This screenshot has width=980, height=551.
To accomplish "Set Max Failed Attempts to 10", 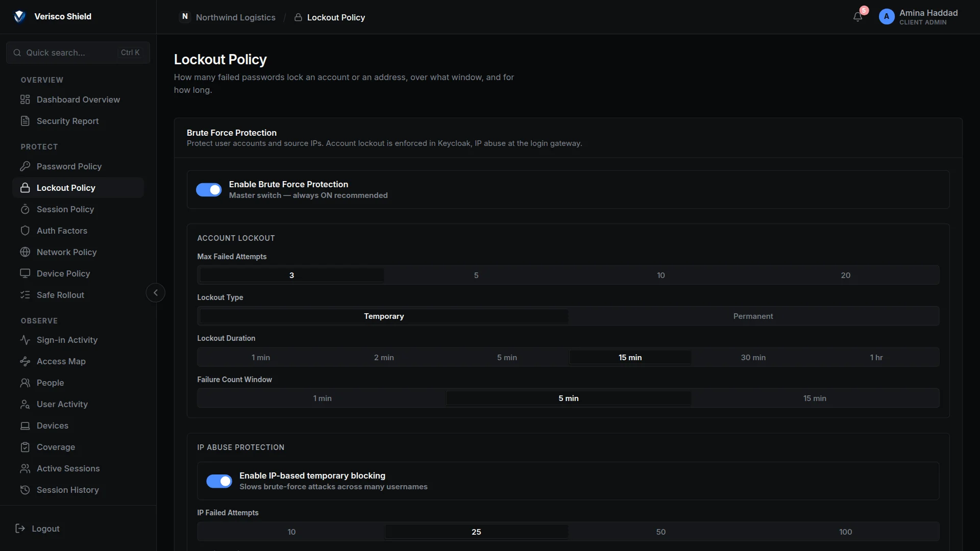I will click(660, 275).
